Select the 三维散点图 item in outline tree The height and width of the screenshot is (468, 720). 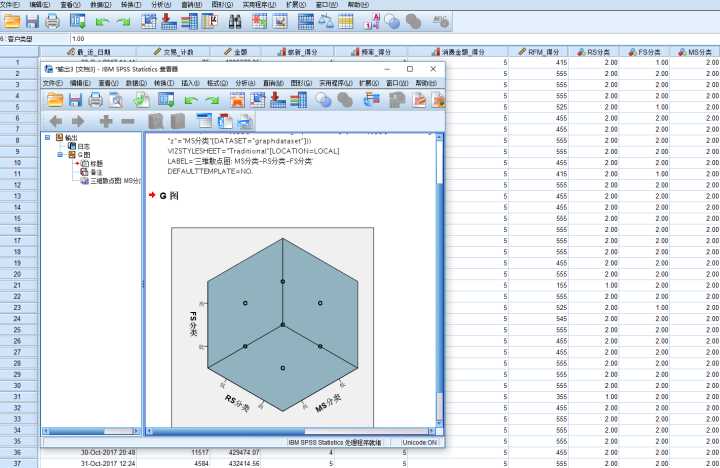(x=115, y=181)
